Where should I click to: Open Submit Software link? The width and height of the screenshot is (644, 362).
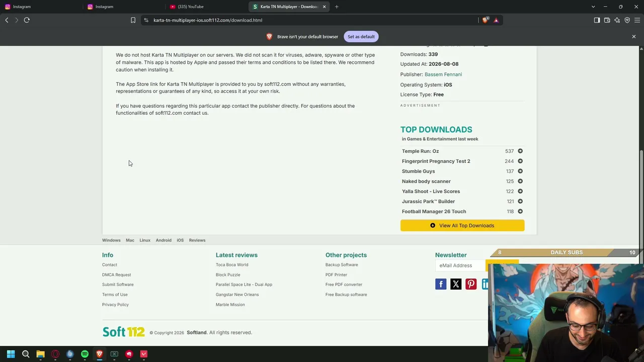click(x=118, y=285)
